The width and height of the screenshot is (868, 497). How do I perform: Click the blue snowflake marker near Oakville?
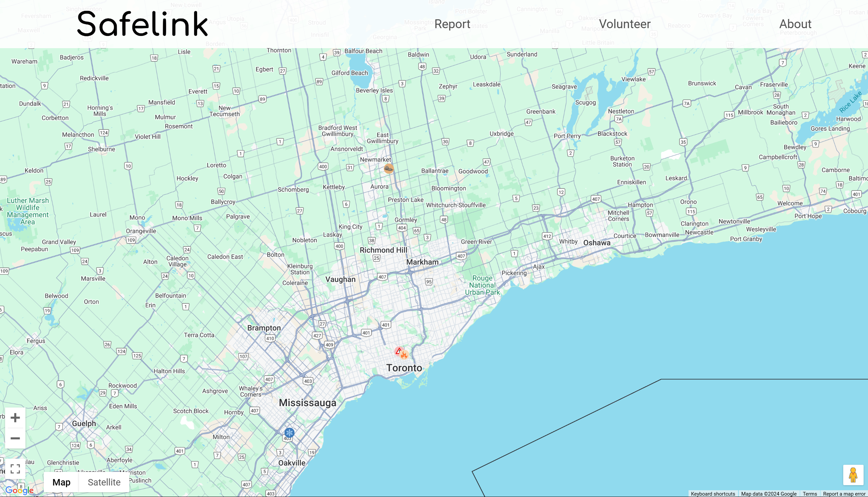click(289, 433)
